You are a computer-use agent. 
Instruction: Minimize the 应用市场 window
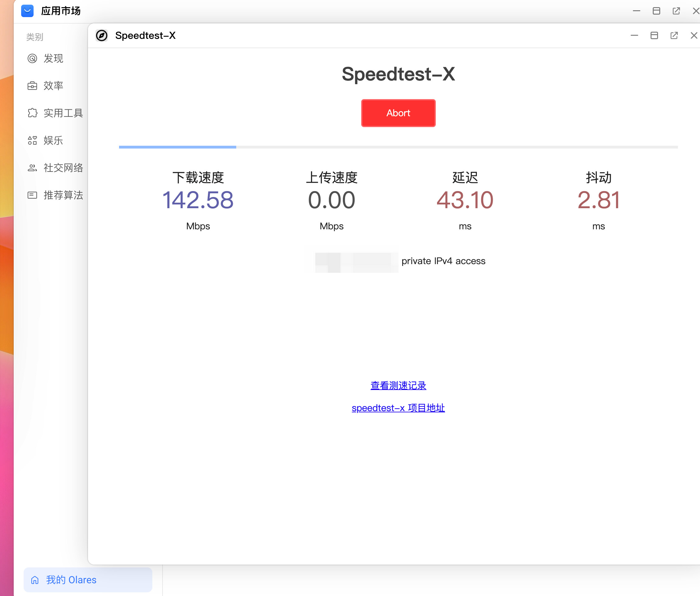tap(637, 11)
